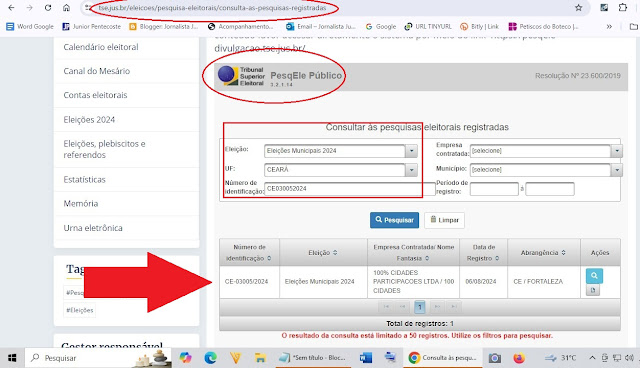Open Word from the taskbar
Image resolution: width=640 pixels, height=368 pixels.
[x=365, y=358]
